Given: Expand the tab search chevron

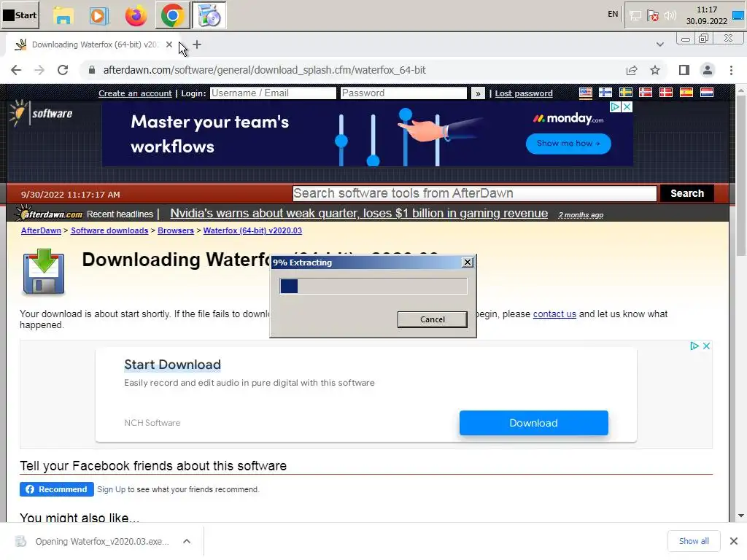Looking at the screenshot, I should pos(659,44).
